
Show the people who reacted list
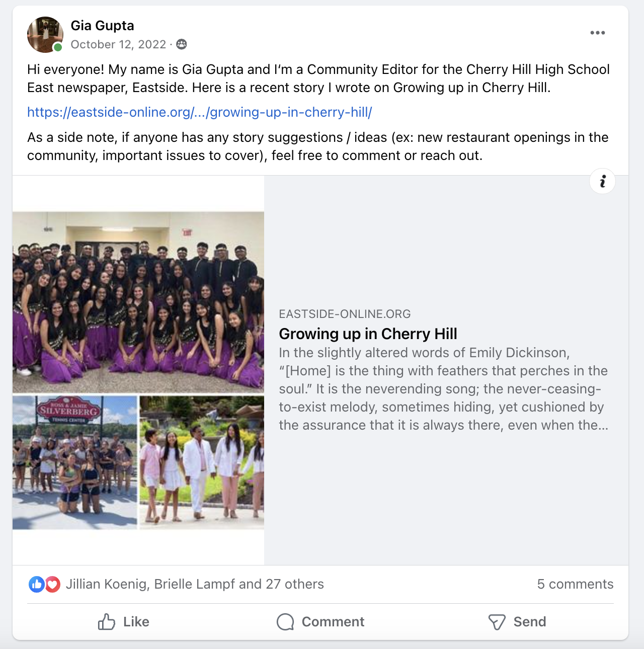point(195,584)
